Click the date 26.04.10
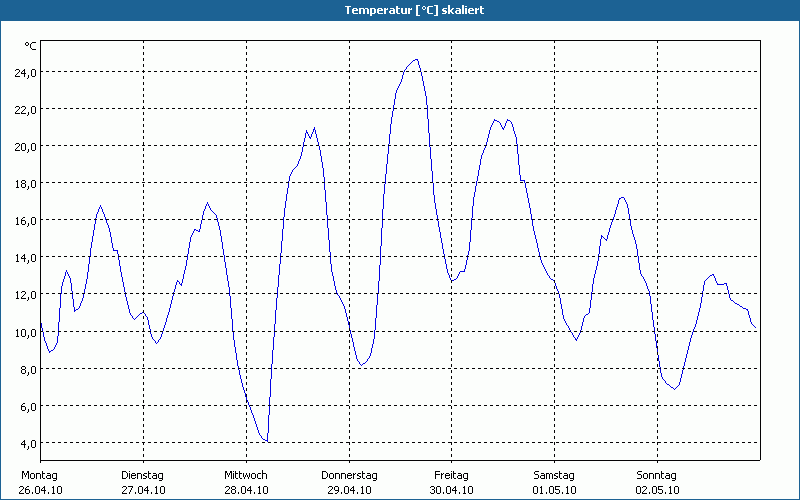Viewport: 800px width, 500px height. [40, 490]
